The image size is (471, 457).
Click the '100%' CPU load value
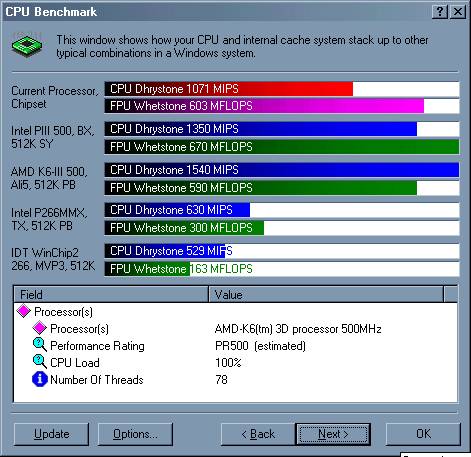(228, 363)
